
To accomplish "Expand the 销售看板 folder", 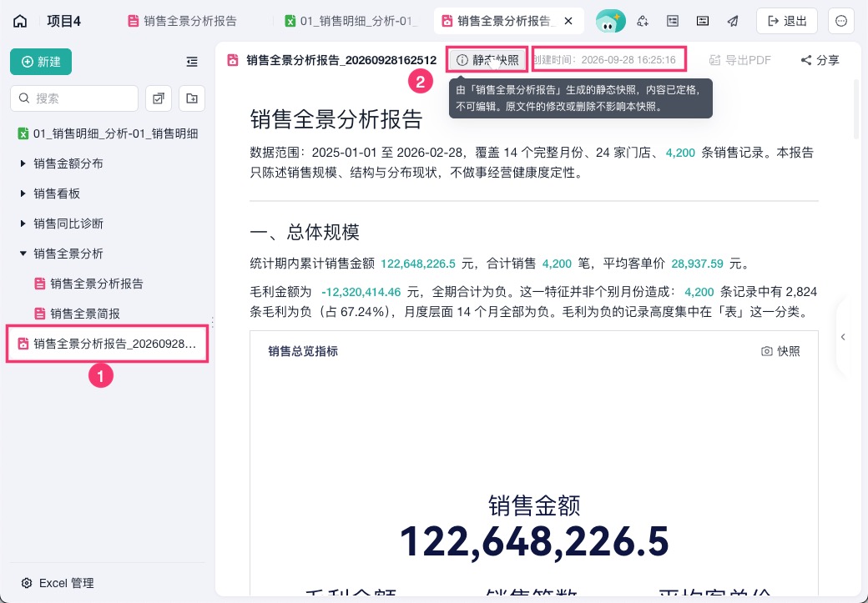I will click(x=23, y=193).
